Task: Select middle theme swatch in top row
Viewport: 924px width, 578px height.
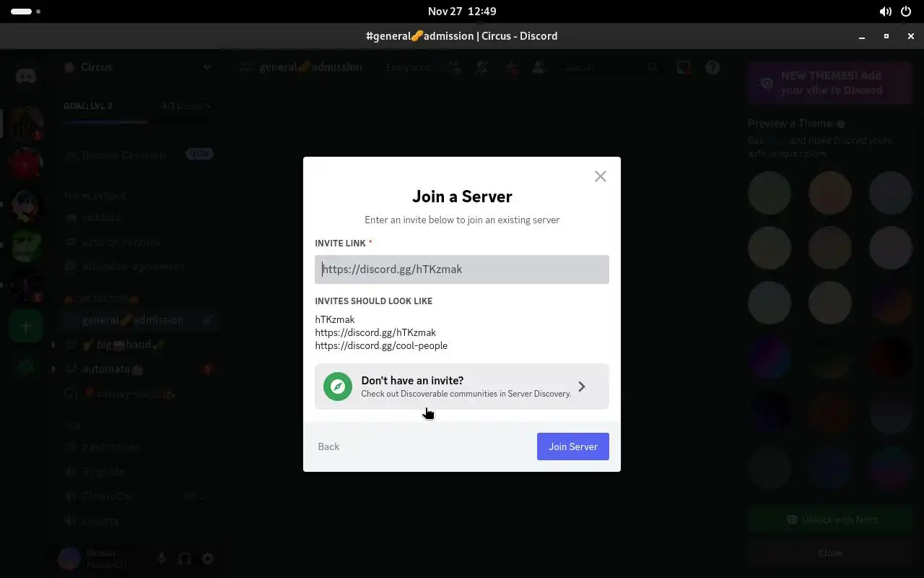Action: coord(830,192)
